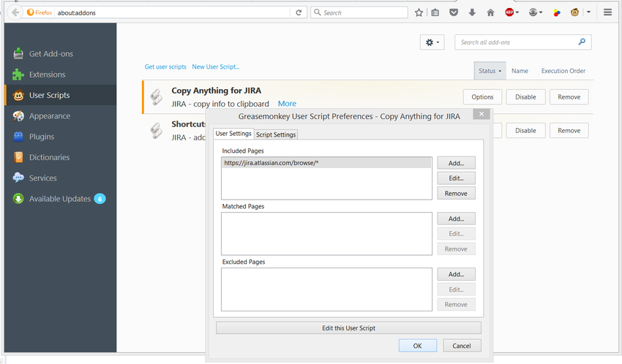This screenshot has height=364, width=622.
Task: Add an Included Pages entry
Action: click(x=456, y=163)
